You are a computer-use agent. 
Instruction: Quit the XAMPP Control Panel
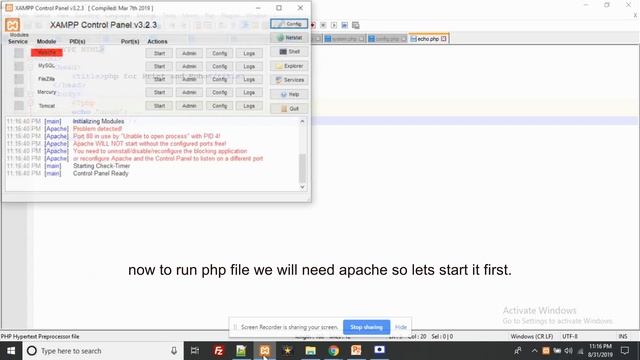pos(289,109)
